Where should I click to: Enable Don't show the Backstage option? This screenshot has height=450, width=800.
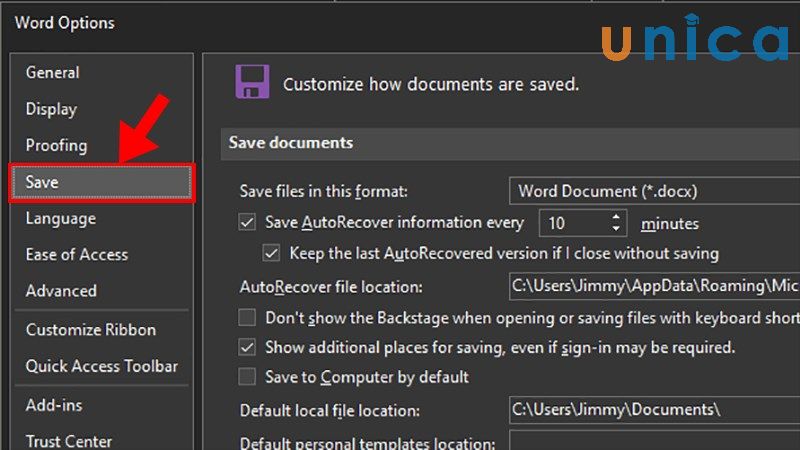point(247,318)
